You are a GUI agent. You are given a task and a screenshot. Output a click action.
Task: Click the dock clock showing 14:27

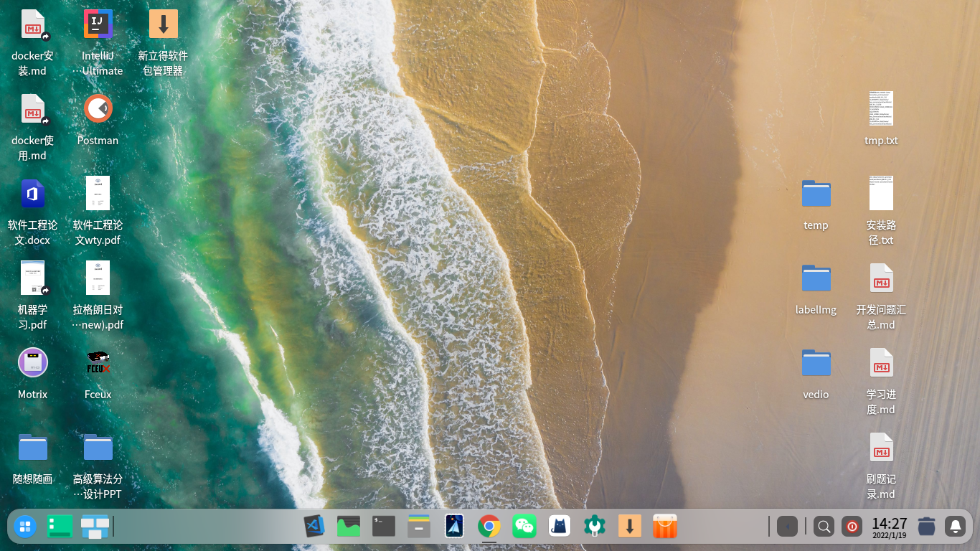pos(889,527)
